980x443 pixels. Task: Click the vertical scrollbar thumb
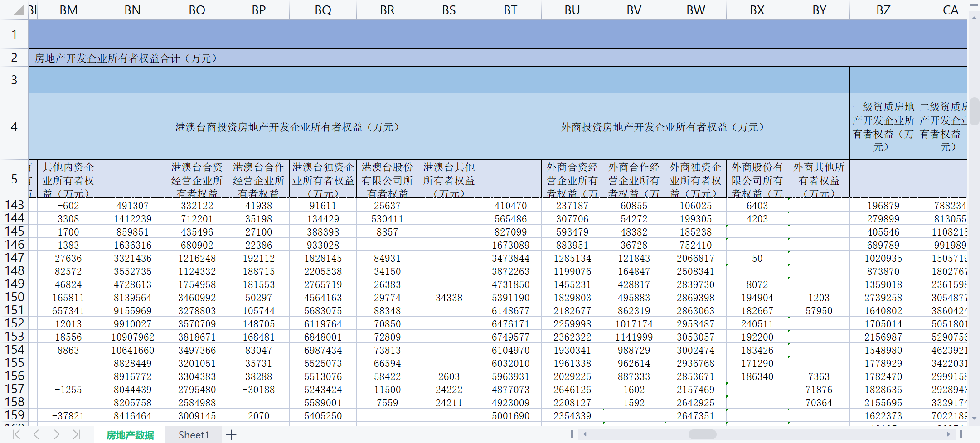click(974, 111)
